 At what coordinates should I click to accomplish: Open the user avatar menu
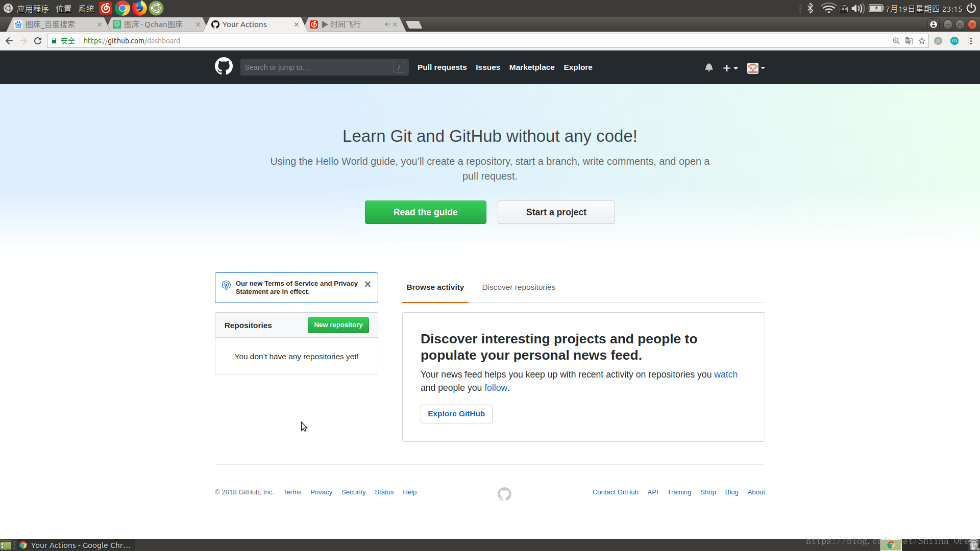tap(756, 68)
